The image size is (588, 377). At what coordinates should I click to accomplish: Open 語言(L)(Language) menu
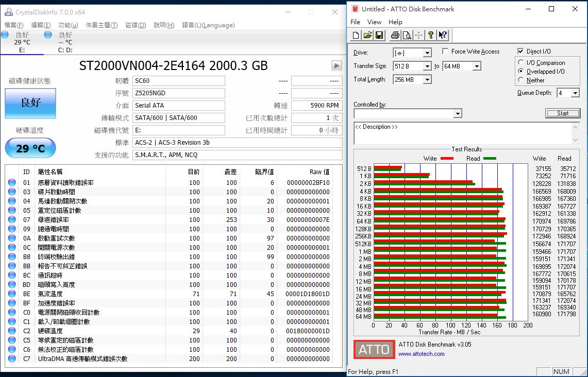coord(209,25)
